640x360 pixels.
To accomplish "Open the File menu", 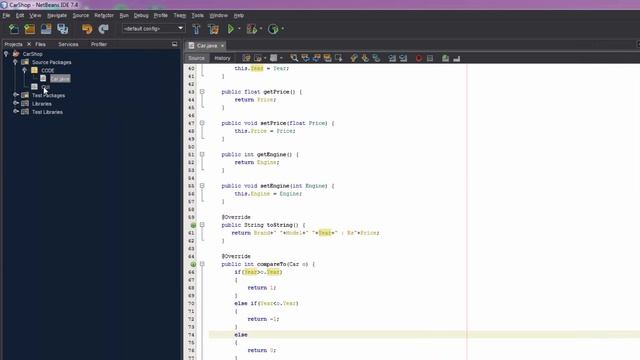I will pos(6,16).
